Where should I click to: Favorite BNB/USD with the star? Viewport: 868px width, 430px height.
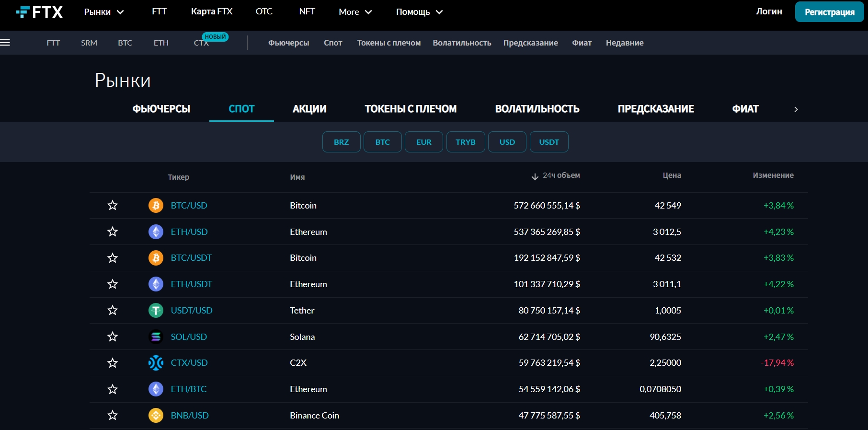click(113, 415)
